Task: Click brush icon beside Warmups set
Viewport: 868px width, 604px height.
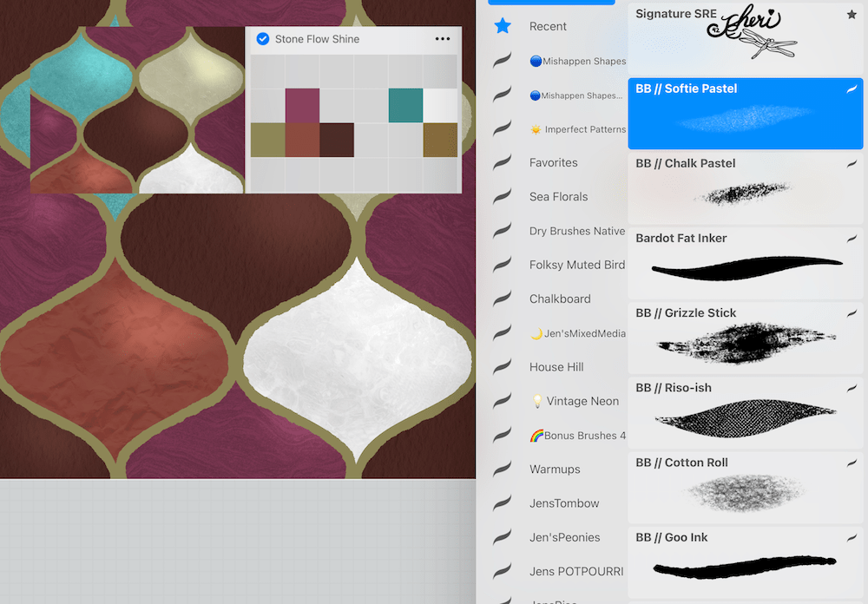Action: 503,469
